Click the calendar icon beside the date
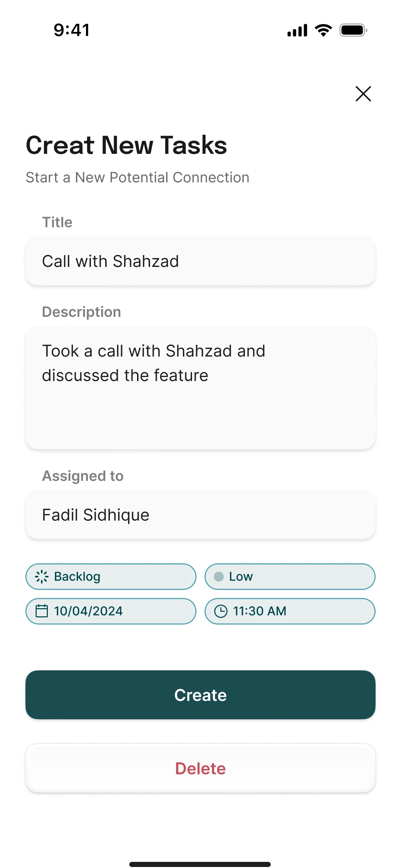The height and width of the screenshot is (868, 400). (42, 611)
